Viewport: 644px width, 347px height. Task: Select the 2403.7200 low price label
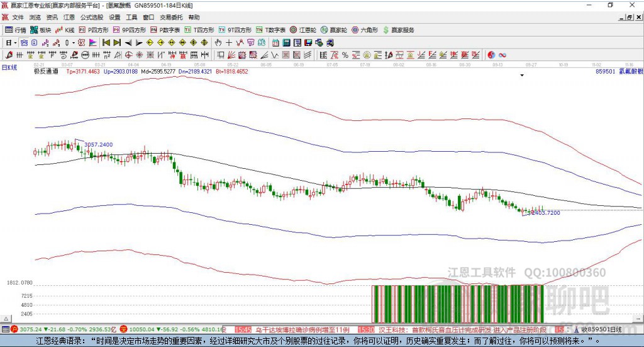pos(545,213)
